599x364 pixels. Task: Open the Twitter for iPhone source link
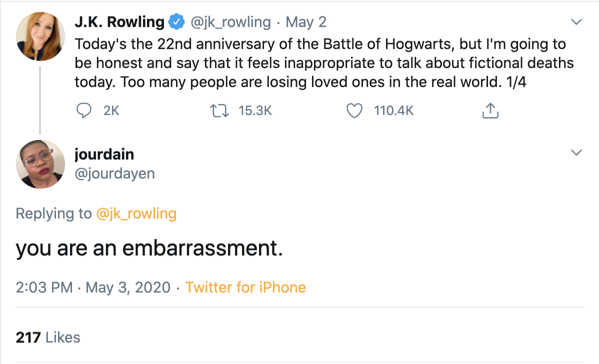pos(245,287)
